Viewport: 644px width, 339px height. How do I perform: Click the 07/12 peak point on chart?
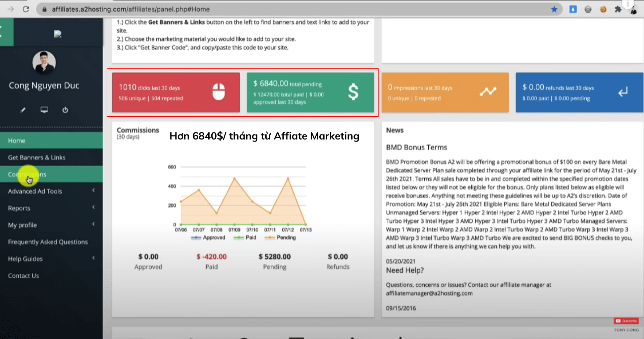click(x=288, y=178)
